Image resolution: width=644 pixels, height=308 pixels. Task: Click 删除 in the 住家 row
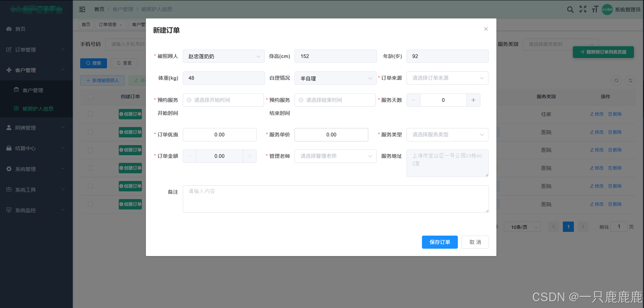(x=615, y=114)
